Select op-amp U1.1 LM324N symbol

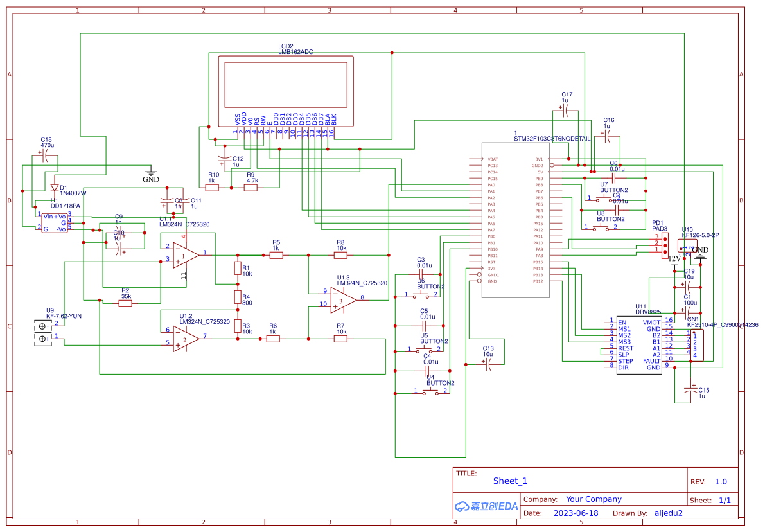[182, 256]
